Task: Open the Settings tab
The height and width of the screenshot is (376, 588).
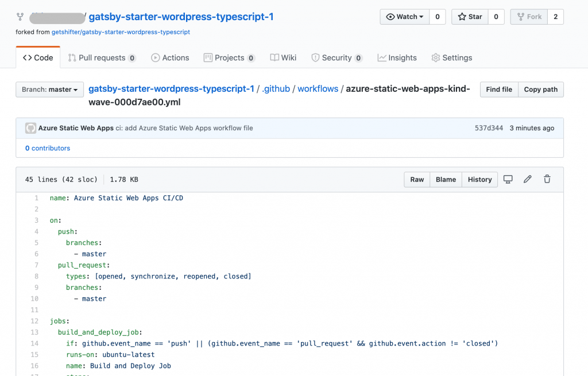Action: 451,58
